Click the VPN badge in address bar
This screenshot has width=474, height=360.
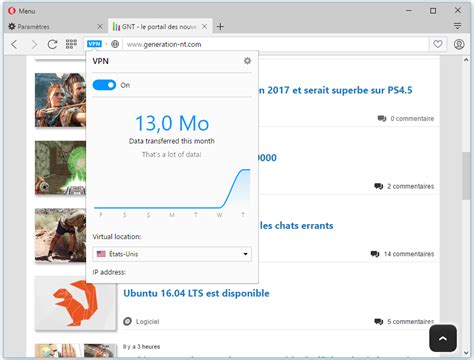pyautogui.click(x=94, y=44)
